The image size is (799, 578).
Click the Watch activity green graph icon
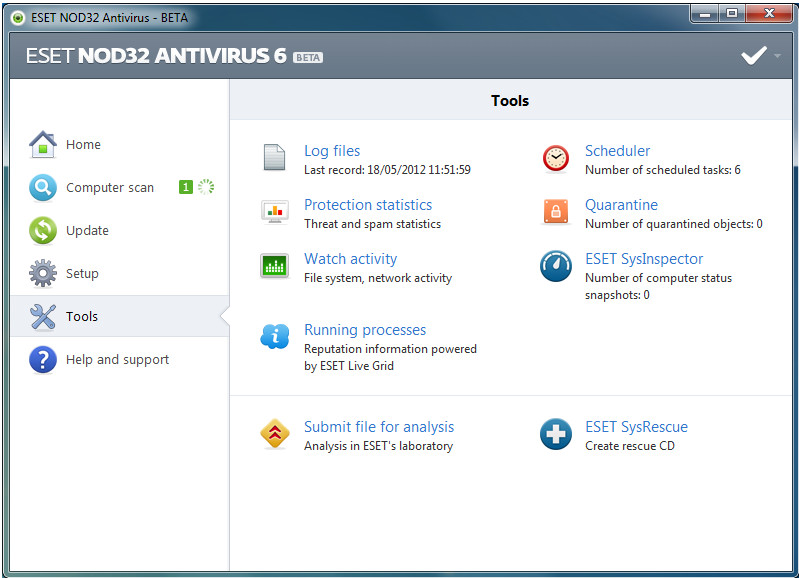click(x=275, y=266)
